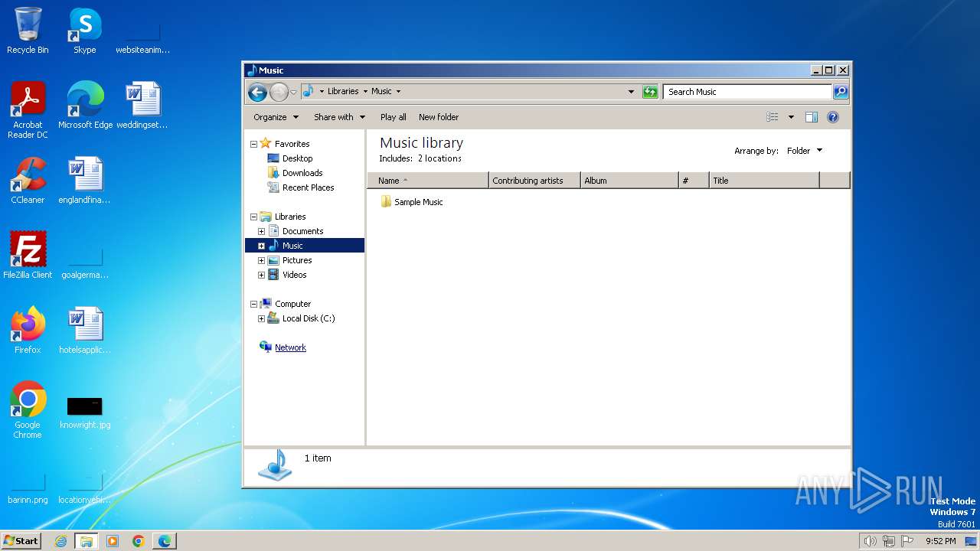
Task: Open Firefox desktop shortcut
Action: (28, 330)
